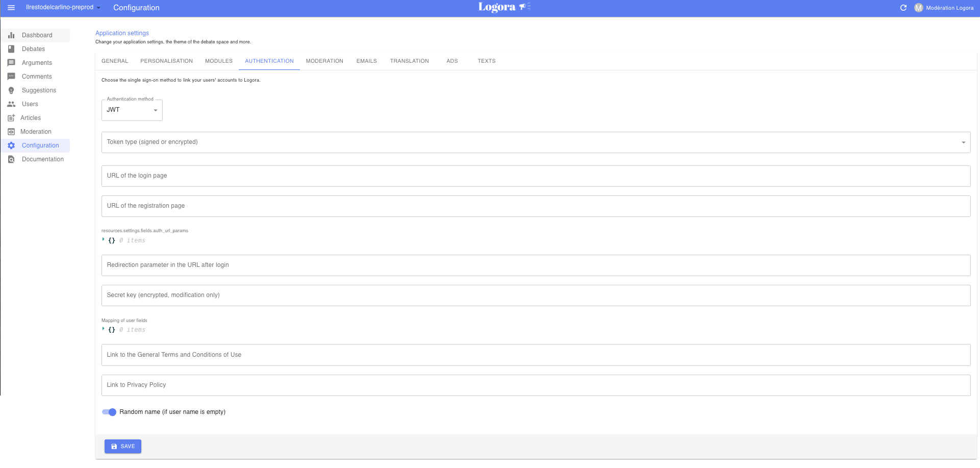Click the Debates book icon
980x468 pixels.
(x=11, y=49)
